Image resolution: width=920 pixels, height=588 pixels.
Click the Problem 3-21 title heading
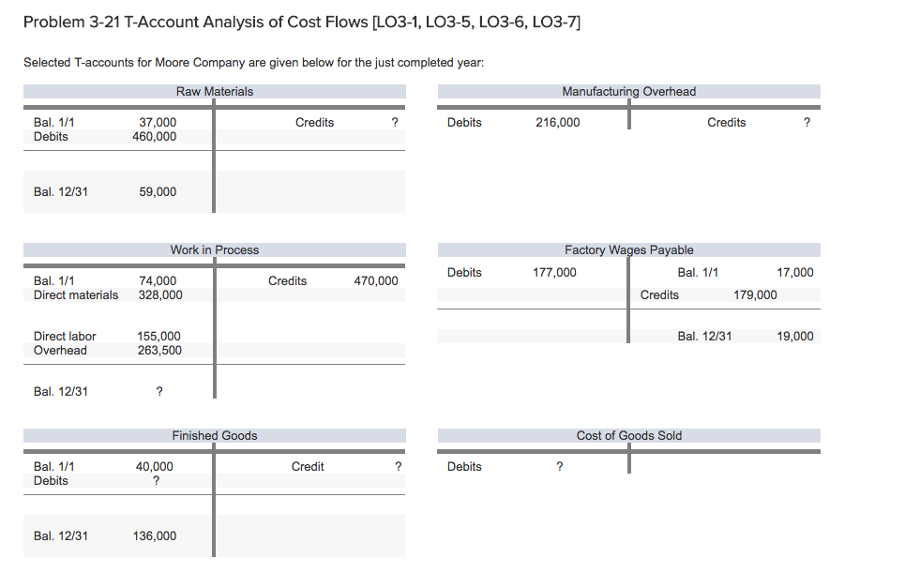[302, 22]
